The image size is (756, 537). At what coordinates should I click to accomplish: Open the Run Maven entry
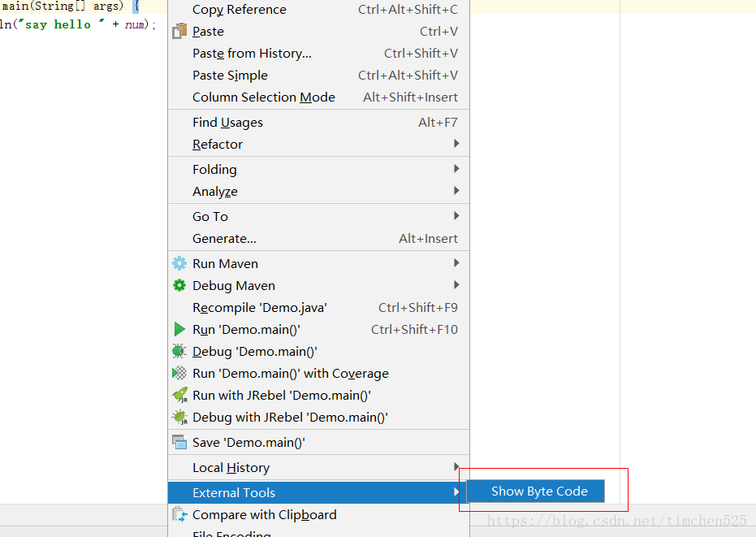(x=318, y=264)
